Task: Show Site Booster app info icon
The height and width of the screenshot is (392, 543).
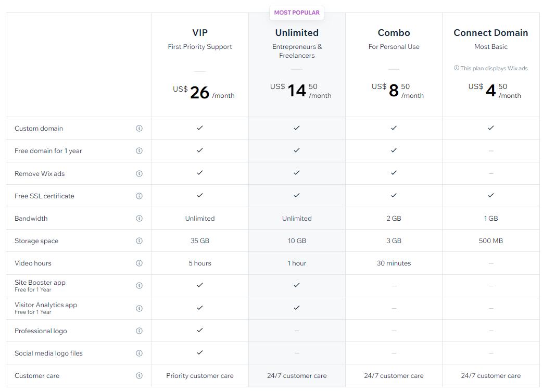Action: tap(139, 286)
